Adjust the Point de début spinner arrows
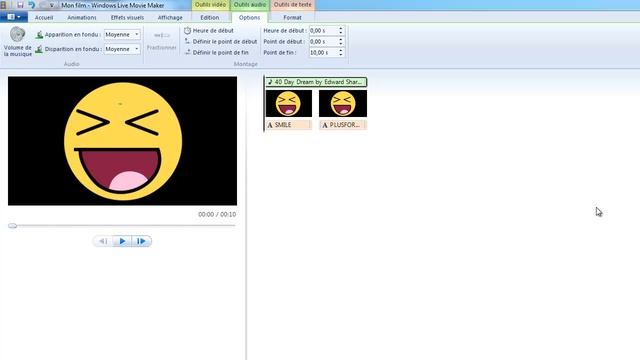 click(x=341, y=42)
